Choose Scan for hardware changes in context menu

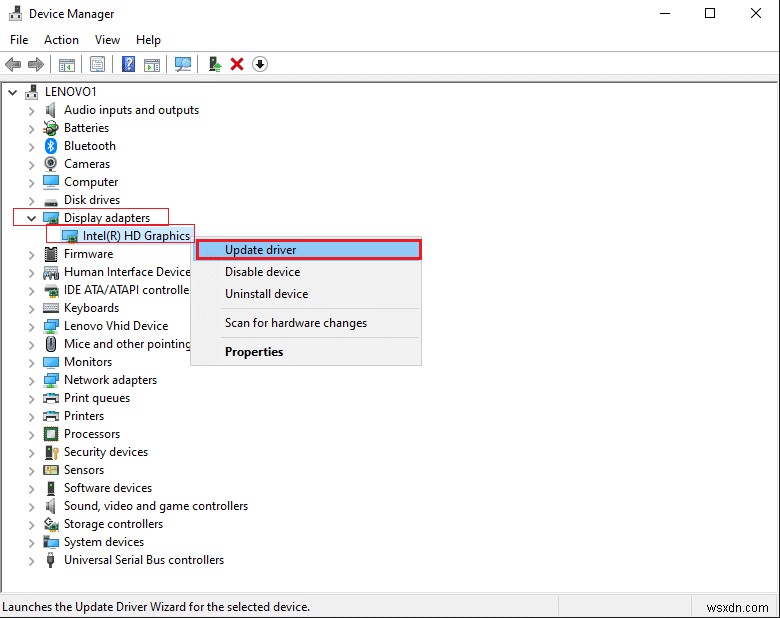(306, 323)
